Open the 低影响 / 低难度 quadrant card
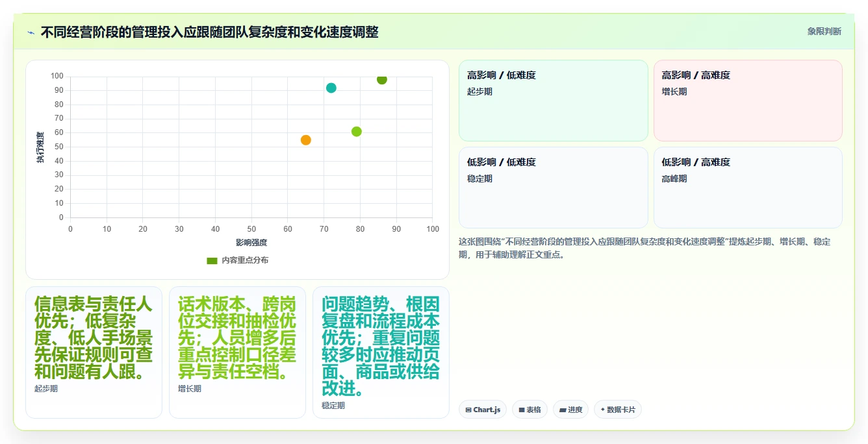Viewport: 868px width, 444px height. 554,188
